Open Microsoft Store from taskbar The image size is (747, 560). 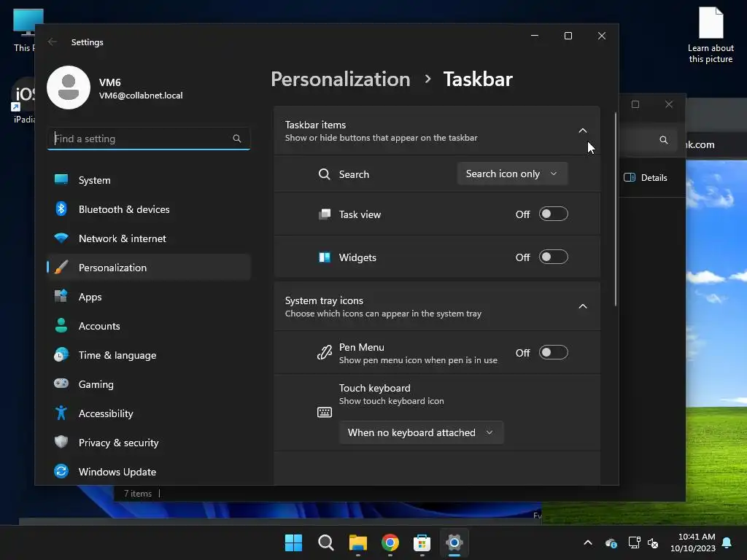tap(422, 542)
